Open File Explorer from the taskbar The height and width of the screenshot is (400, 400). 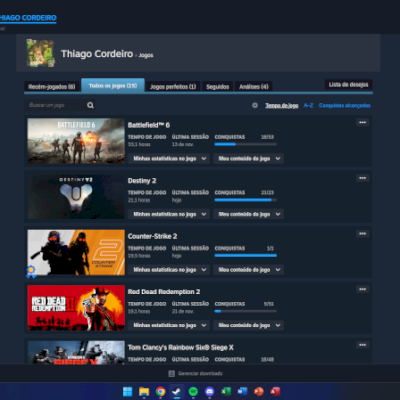144,391
